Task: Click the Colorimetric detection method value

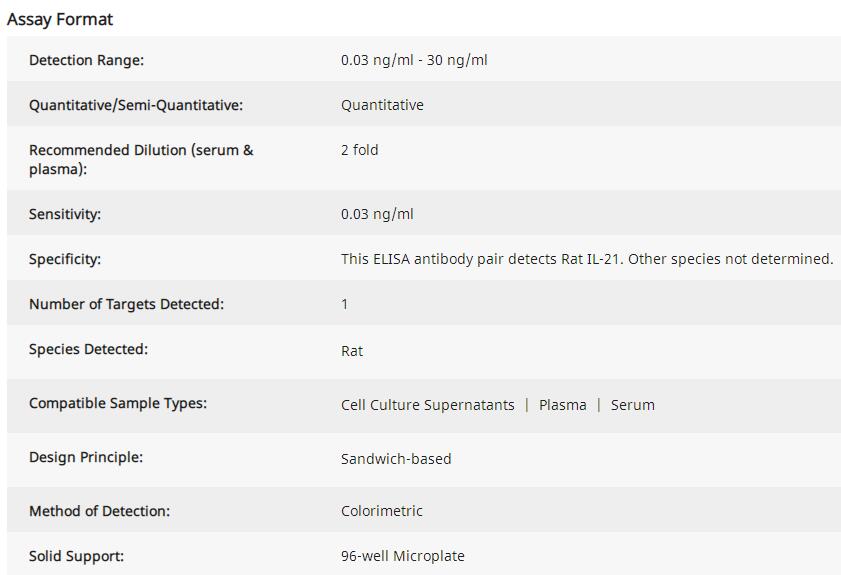Action: (x=382, y=511)
